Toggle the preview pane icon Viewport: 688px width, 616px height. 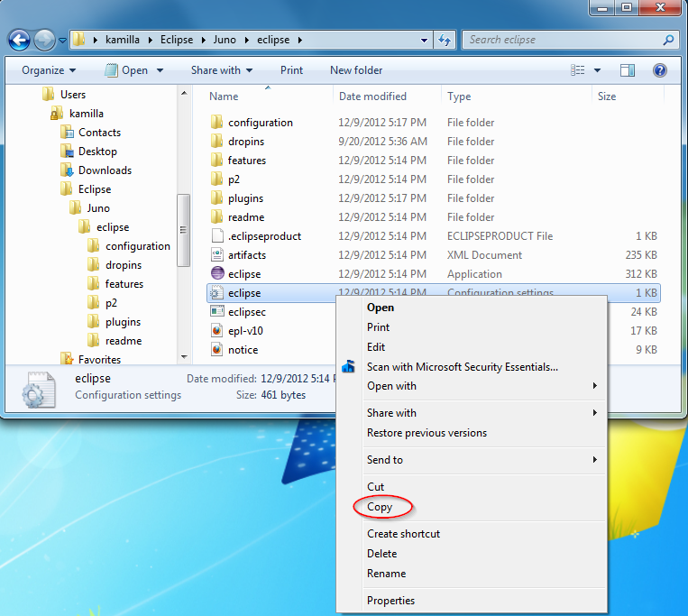[628, 70]
